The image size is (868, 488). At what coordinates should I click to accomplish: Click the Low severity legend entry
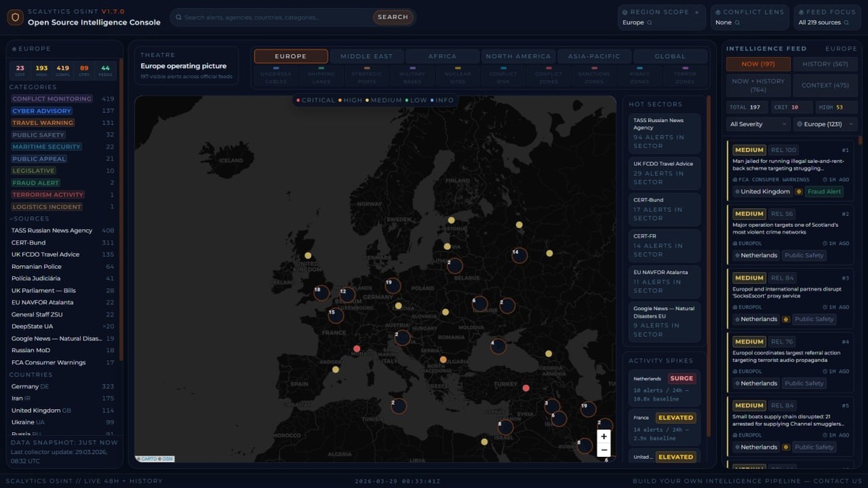[x=417, y=100]
